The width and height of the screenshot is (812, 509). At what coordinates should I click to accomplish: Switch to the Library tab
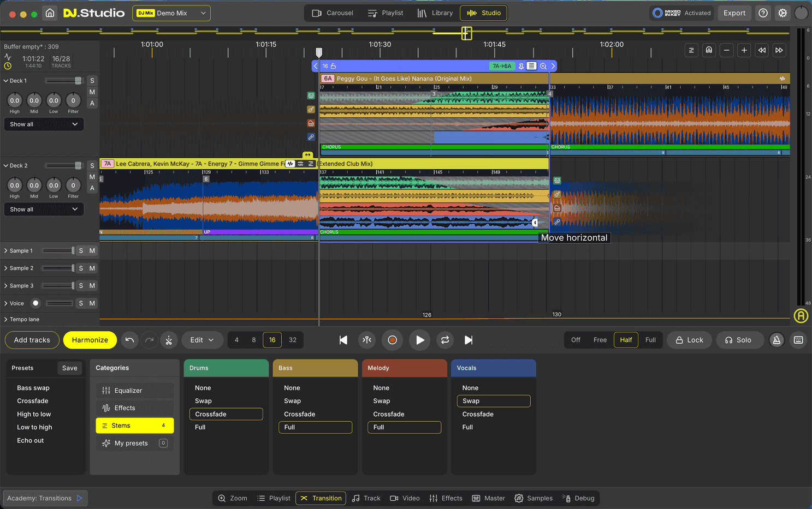(x=435, y=13)
